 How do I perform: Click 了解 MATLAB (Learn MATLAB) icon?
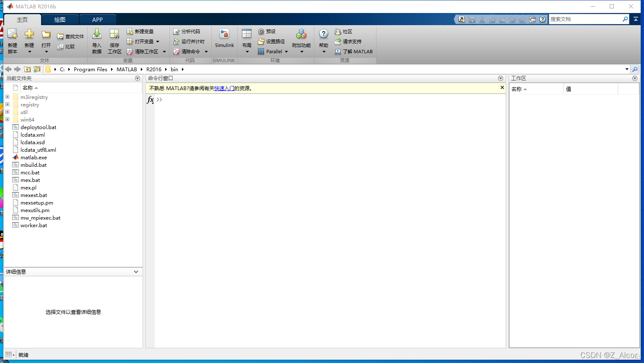(x=338, y=52)
